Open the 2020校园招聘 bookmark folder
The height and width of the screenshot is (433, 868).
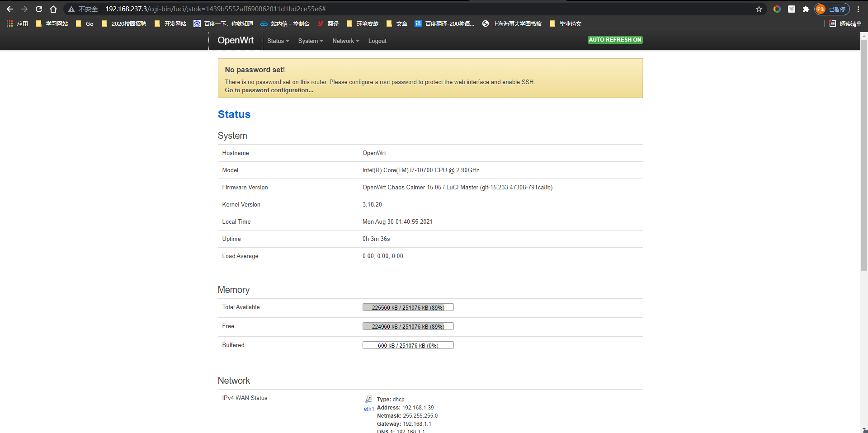coord(124,24)
